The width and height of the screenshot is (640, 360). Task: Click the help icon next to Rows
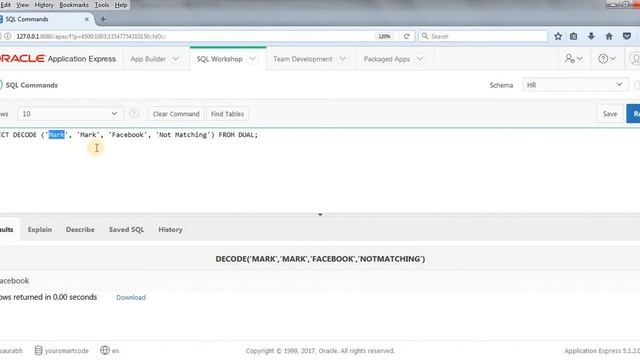(134, 114)
